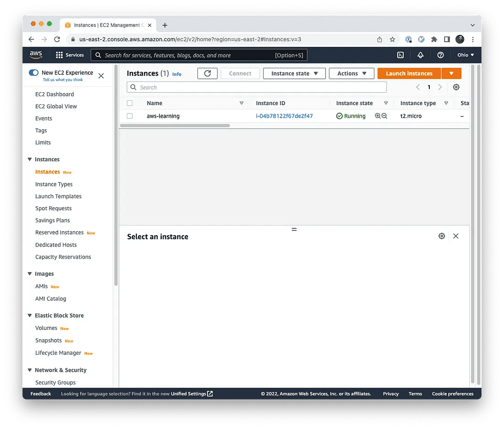Open the Actions dropdown
This screenshot has width=504, height=429.
click(x=351, y=73)
